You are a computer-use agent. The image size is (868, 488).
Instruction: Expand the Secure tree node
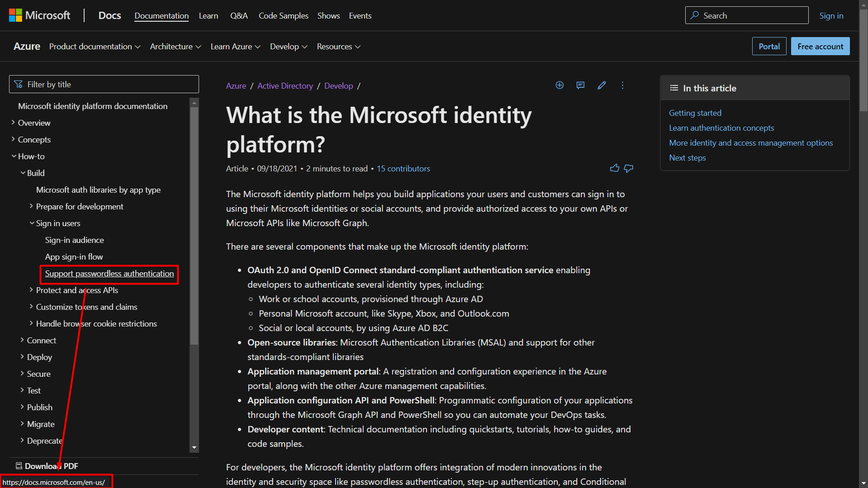pos(22,374)
